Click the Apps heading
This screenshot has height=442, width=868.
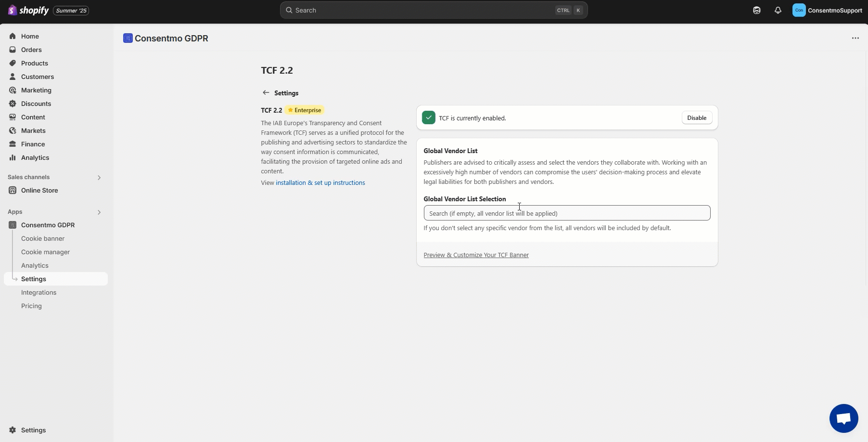(x=15, y=212)
